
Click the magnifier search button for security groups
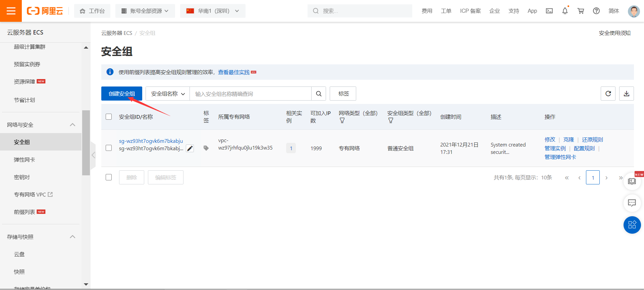(x=319, y=94)
